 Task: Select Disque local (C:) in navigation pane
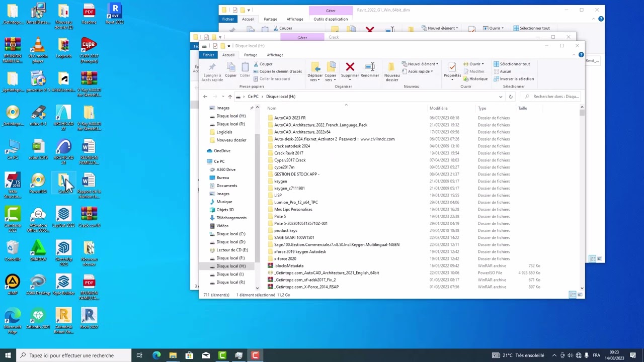tap(231, 234)
